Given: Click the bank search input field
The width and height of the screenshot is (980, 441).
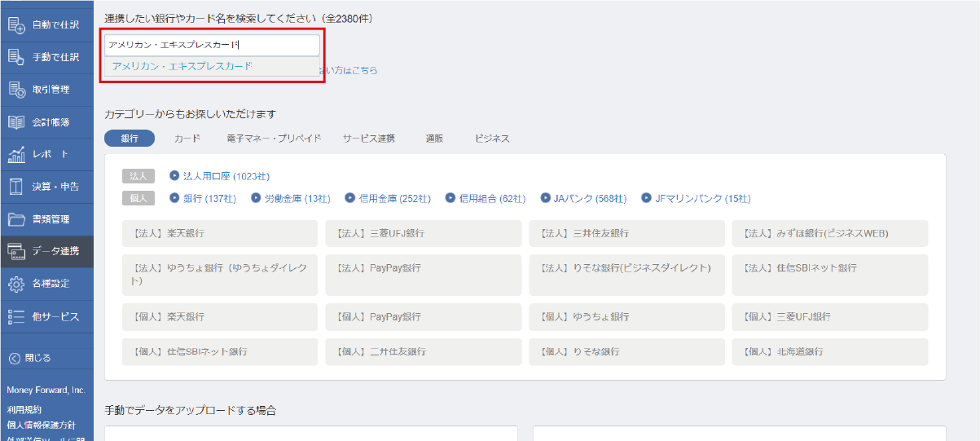Looking at the screenshot, I should (x=212, y=45).
